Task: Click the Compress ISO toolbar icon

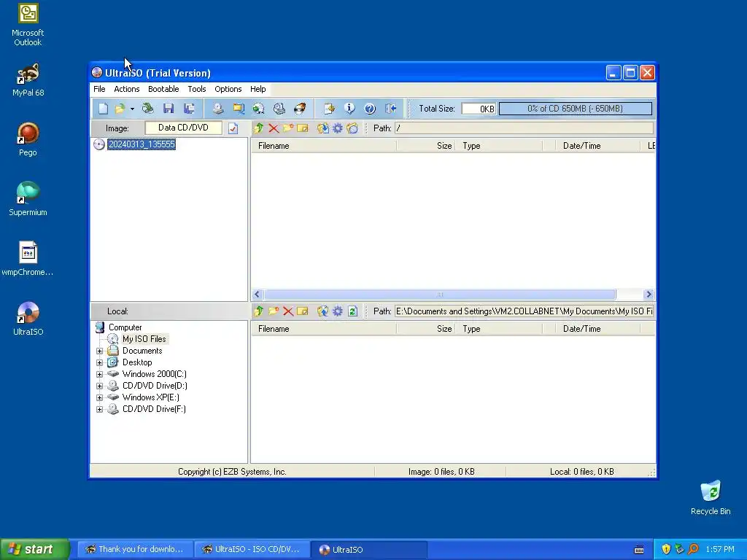Action: pyautogui.click(x=239, y=109)
